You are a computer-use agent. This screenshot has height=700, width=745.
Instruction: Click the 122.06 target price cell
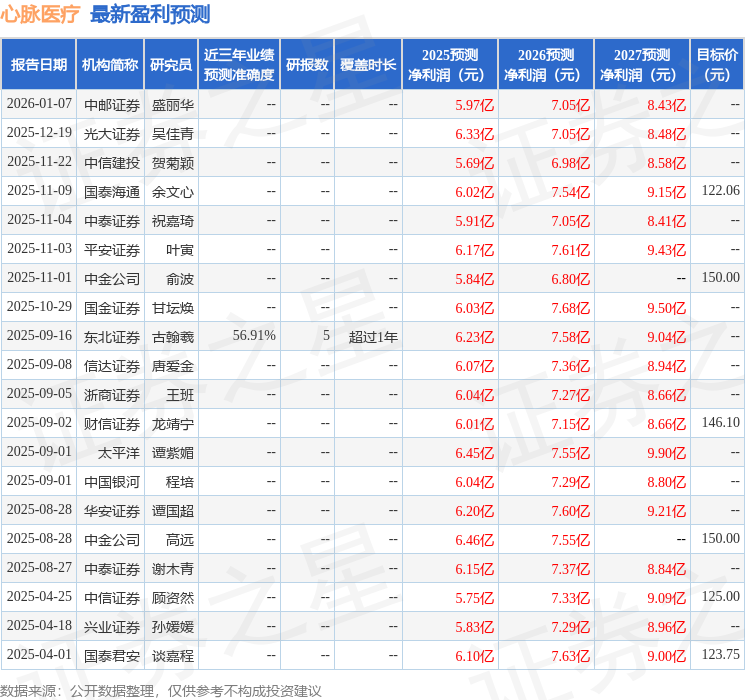(x=720, y=191)
